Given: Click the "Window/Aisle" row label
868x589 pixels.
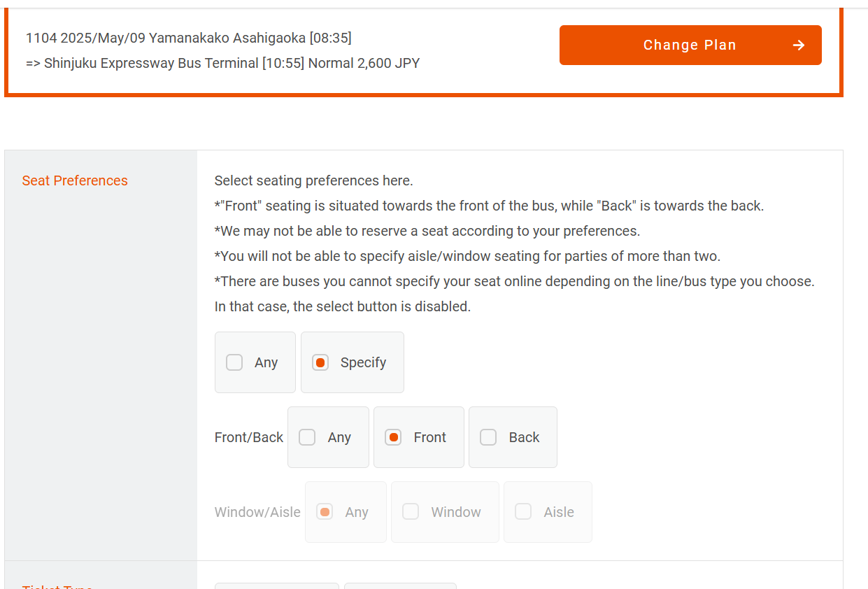Looking at the screenshot, I should [257, 512].
